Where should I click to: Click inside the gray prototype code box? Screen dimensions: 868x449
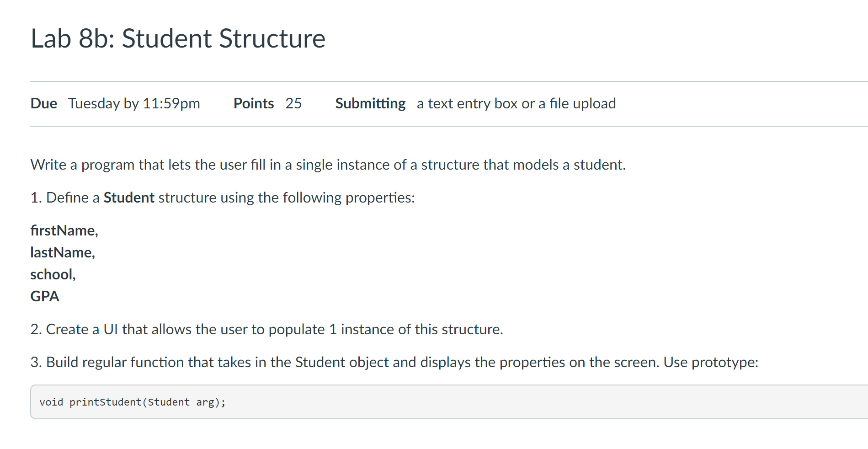[411, 401]
